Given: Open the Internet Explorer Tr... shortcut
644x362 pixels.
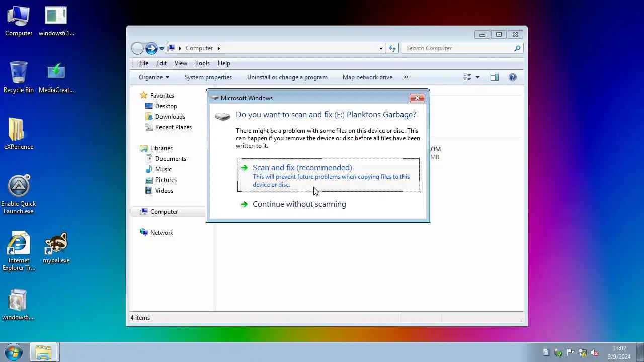Looking at the screenshot, I should (19, 251).
